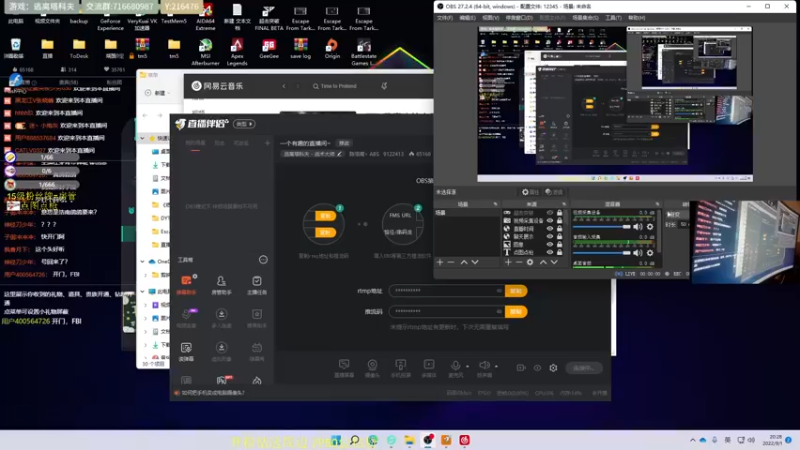Open the OBS Edit menu
Image resolution: width=800 pixels, height=450 pixels.
[x=467, y=18]
